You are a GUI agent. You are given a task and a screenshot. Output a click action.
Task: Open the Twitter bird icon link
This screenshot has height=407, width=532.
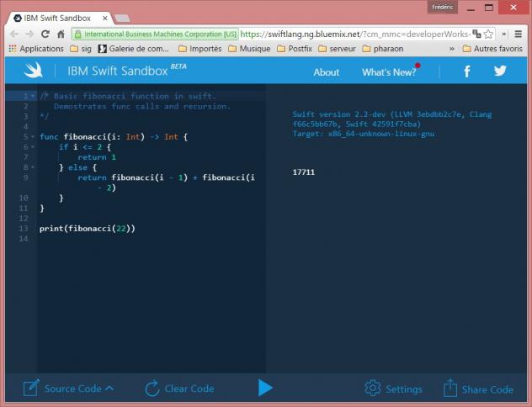tap(500, 71)
